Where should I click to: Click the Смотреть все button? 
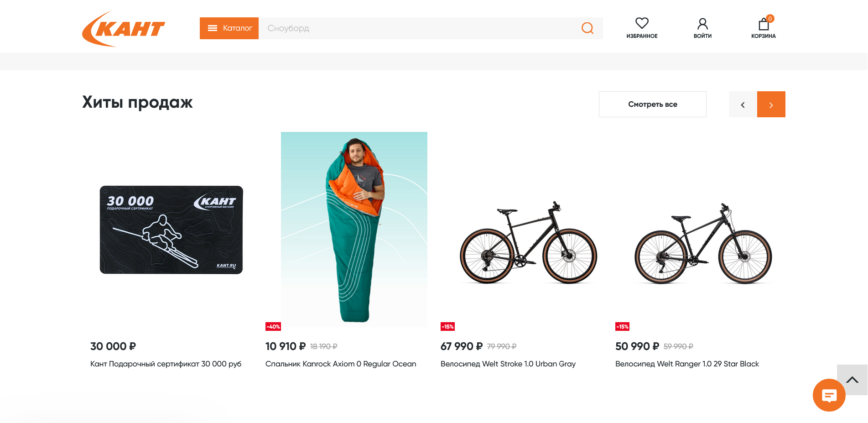[652, 104]
